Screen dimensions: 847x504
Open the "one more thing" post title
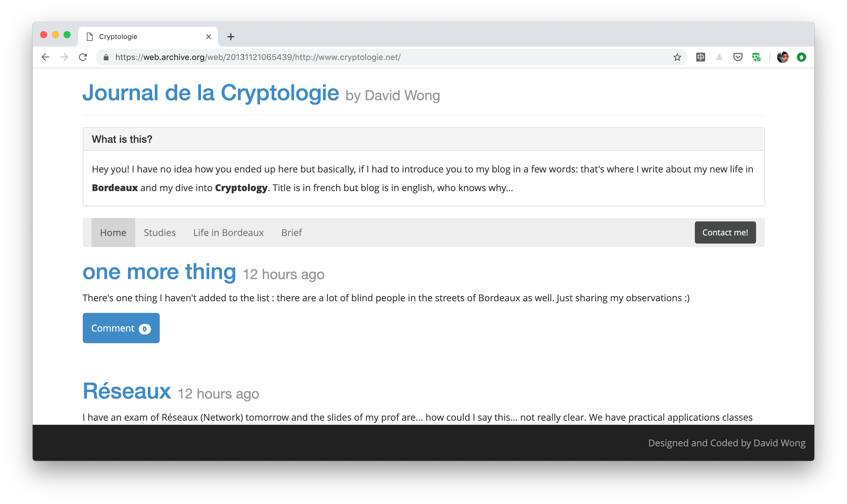pos(159,272)
